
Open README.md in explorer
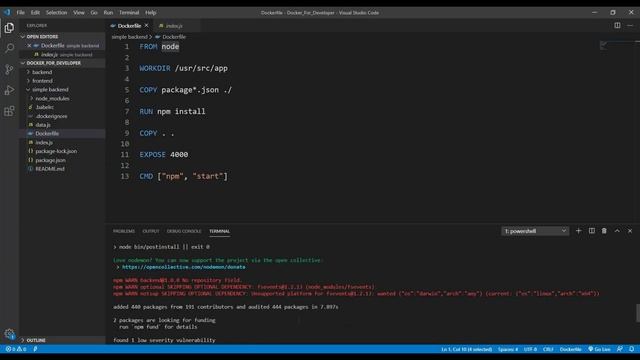50,169
